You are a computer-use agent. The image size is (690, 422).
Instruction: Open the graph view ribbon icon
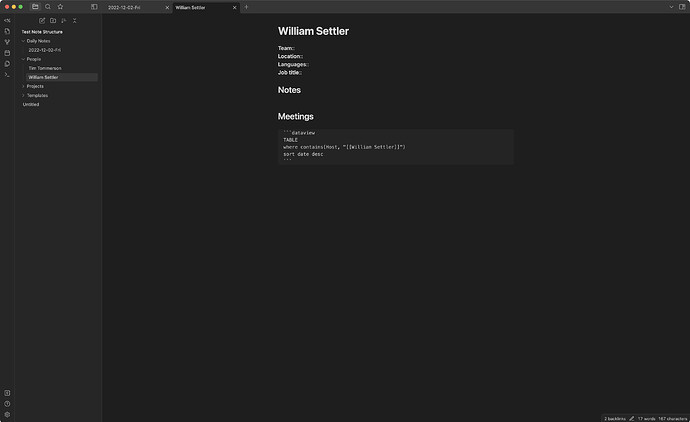point(7,42)
